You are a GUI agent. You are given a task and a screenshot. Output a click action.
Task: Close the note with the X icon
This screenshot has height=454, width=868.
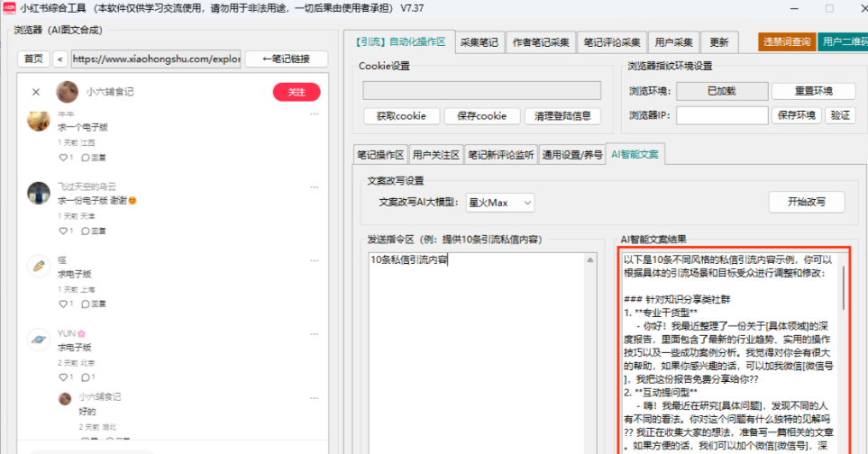point(36,92)
